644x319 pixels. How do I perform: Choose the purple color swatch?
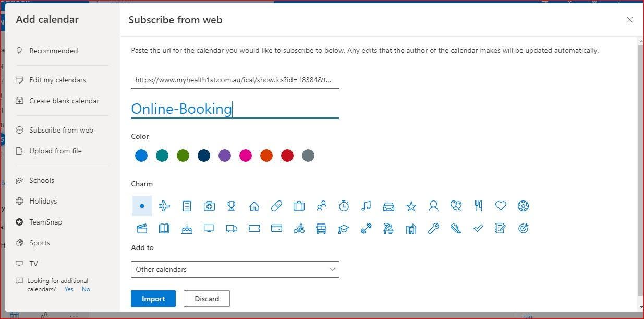point(225,156)
